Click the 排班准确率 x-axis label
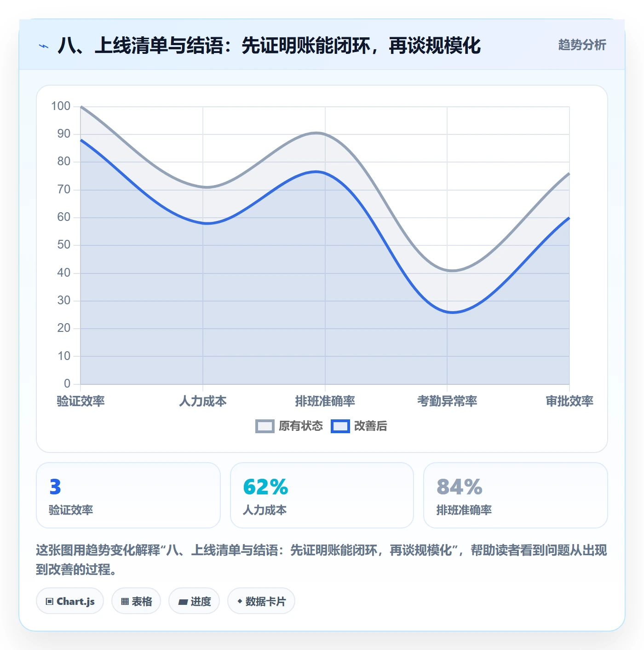The image size is (644, 650). tap(325, 401)
